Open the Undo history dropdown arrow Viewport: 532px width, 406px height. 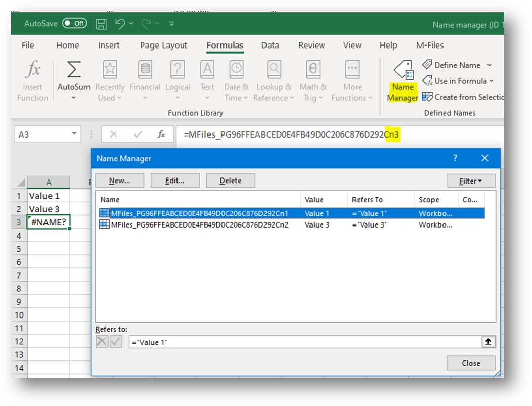point(131,23)
